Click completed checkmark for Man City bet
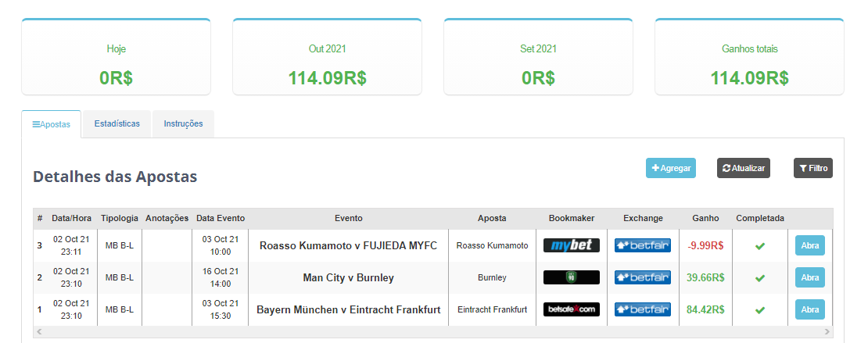Image resolution: width=868 pixels, height=343 pixels. pos(759,277)
